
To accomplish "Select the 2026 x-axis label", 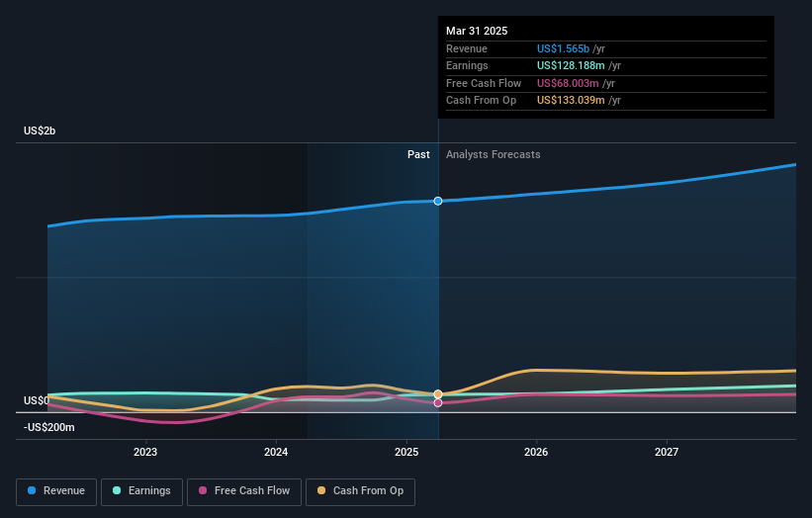I will point(536,452).
